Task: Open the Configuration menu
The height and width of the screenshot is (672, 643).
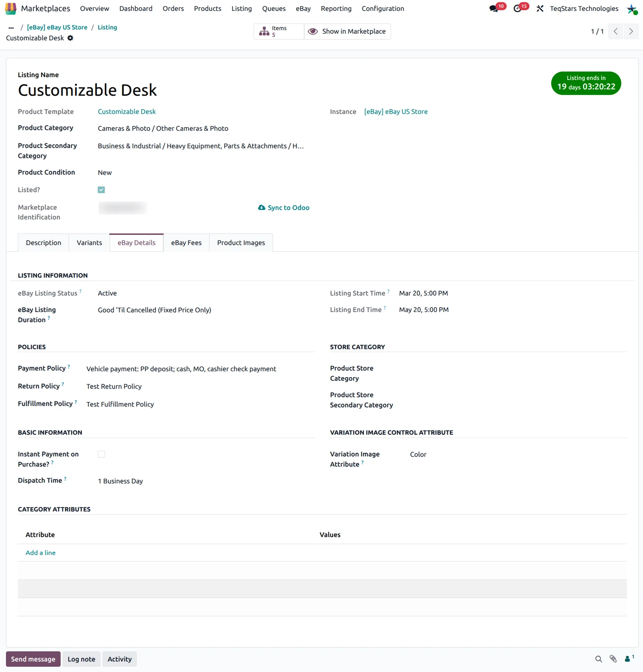Action: tap(383, 8)
